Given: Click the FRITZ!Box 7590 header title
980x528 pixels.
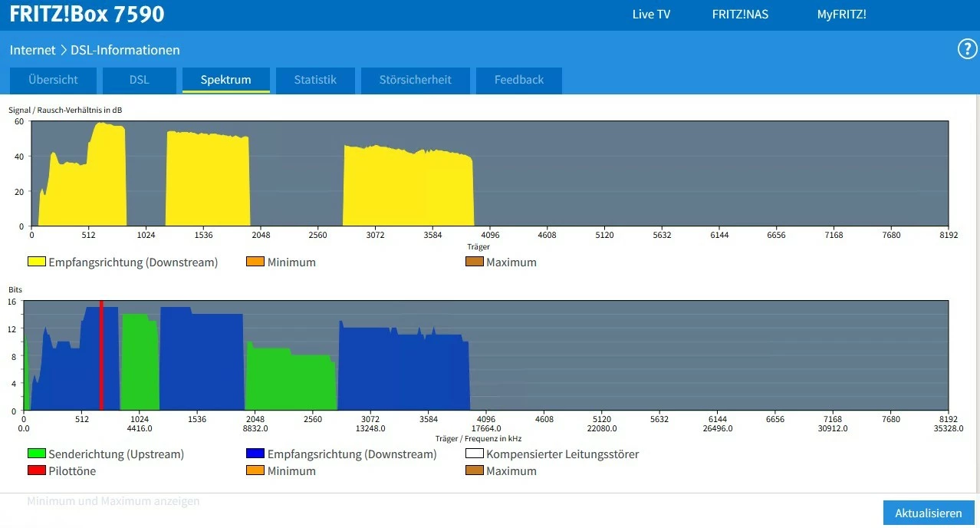Looking at the screenshot, I should 87,15.
